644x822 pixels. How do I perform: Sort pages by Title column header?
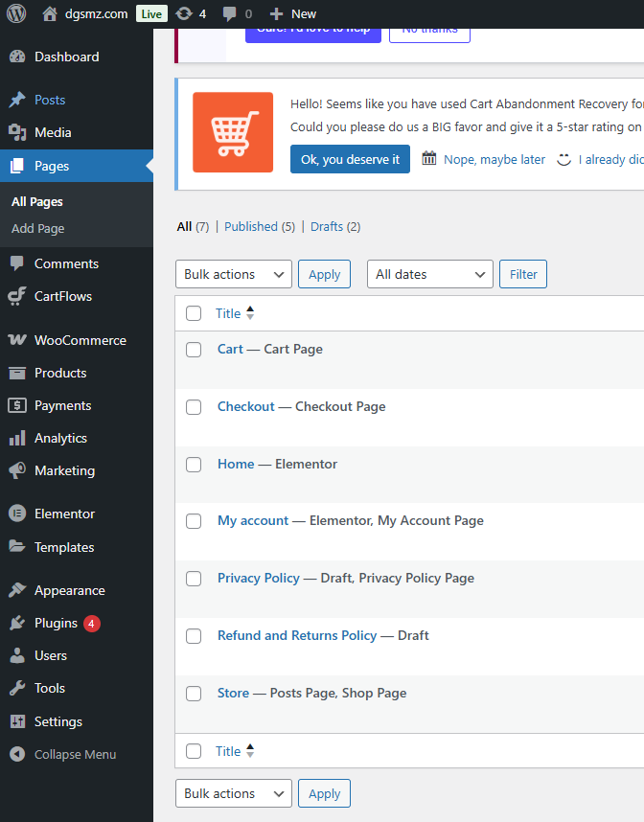228,313
